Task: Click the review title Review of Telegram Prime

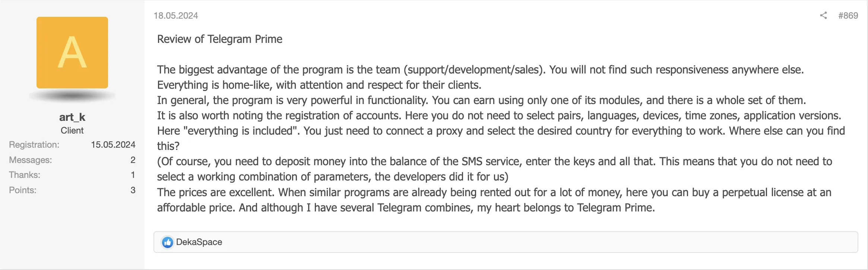Action: 219,39
